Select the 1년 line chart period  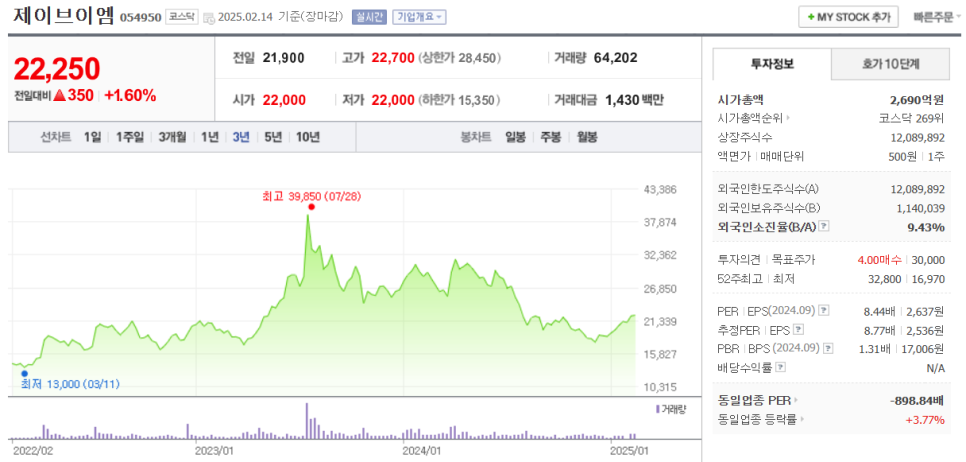[209, 137]
